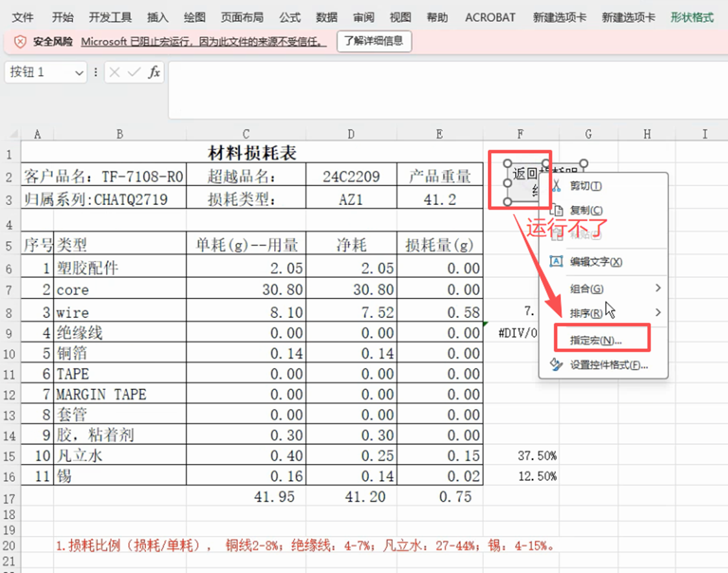Open 设置控件格式(F)... option

[x=609, y=365]
